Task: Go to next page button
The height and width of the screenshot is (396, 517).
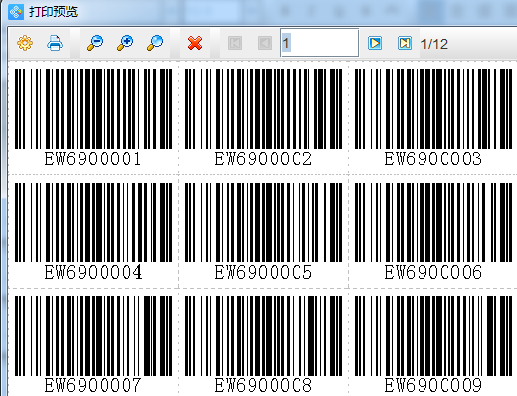Action: point(375,43)
